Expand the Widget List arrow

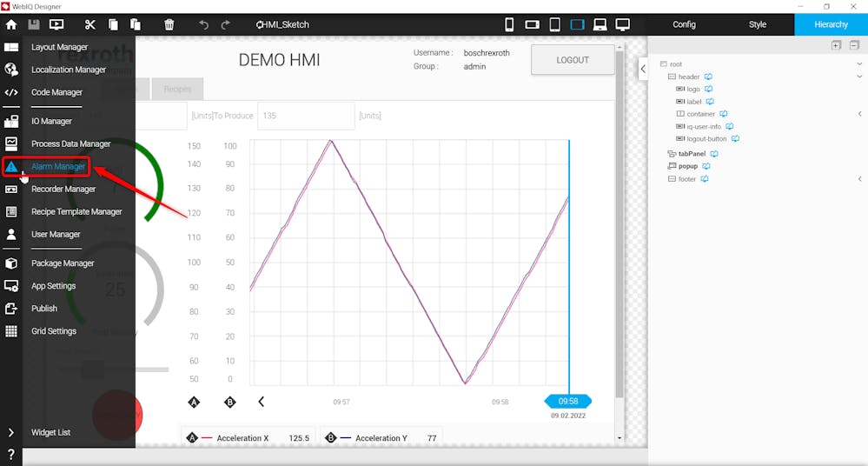[x=11, y=432]
